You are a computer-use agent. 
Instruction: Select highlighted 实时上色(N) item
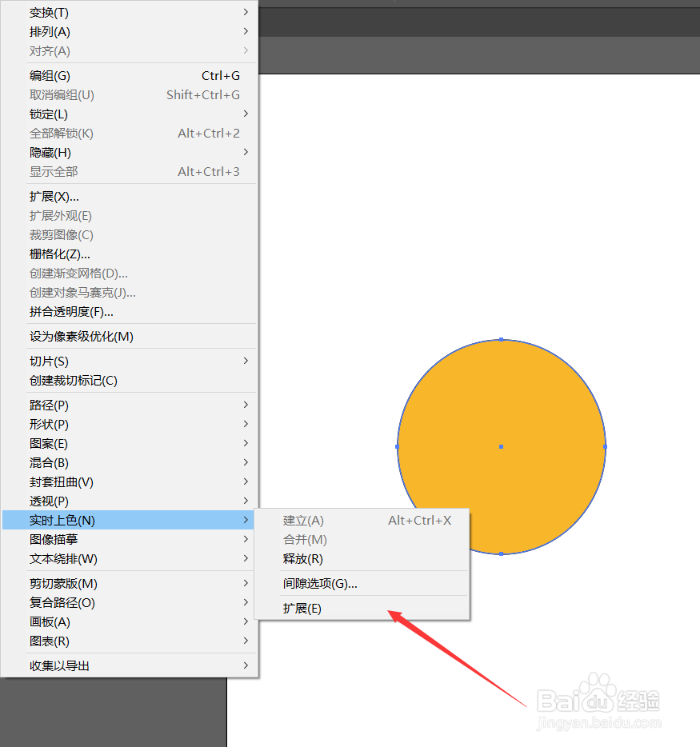point(130,520)
